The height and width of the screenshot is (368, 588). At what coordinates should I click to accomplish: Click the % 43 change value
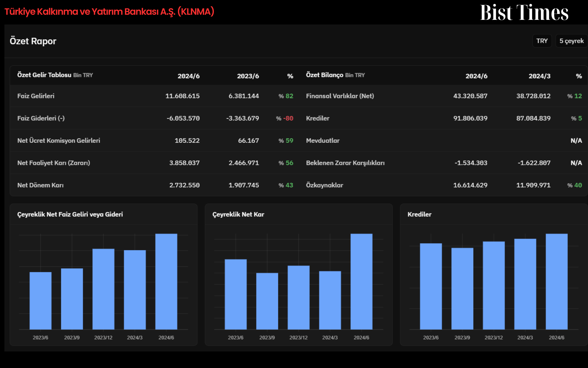pyautogui.click(x=286, y=185)
